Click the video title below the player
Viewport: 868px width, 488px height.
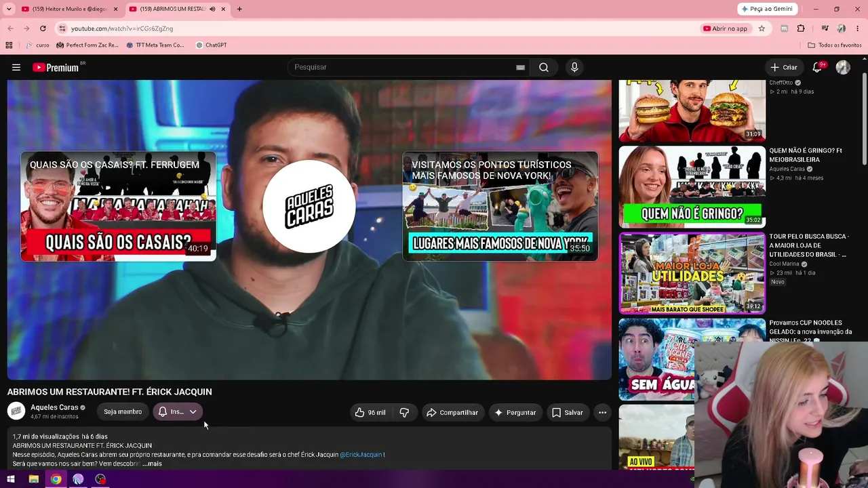pos(110,392)
